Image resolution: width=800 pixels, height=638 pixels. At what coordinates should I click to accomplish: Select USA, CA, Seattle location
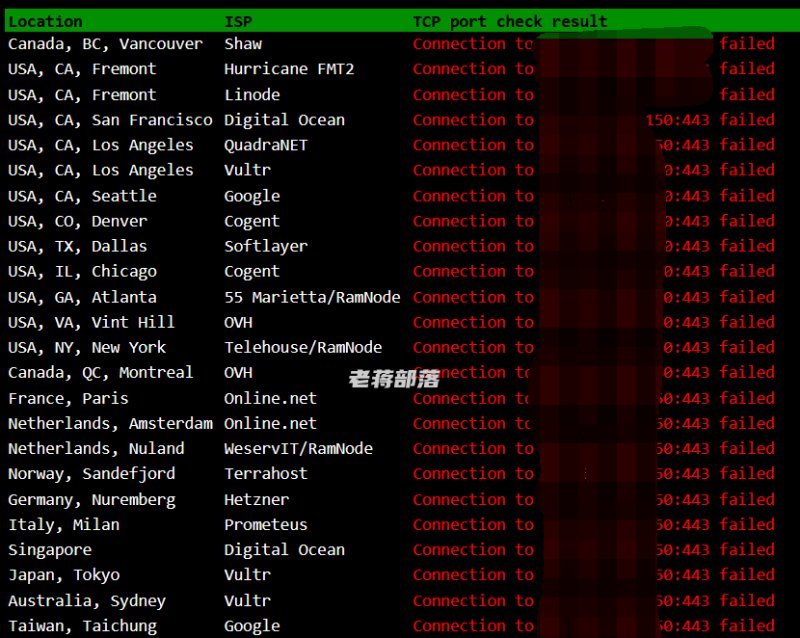83,196
